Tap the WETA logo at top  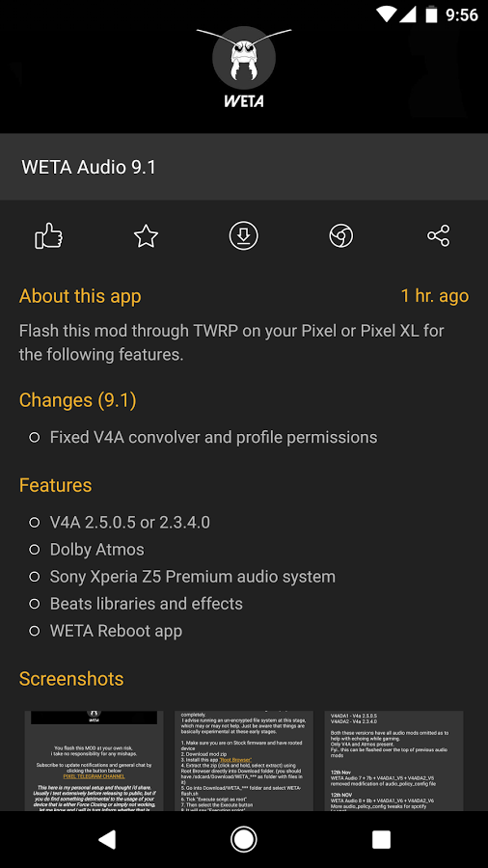tap(244, 67)
